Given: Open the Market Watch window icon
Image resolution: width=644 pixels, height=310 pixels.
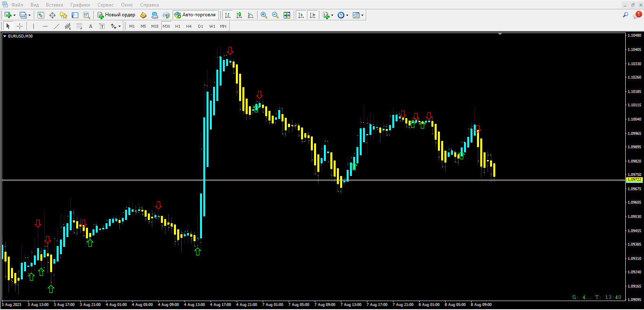Looking at the screenshot, I should 41,15.
